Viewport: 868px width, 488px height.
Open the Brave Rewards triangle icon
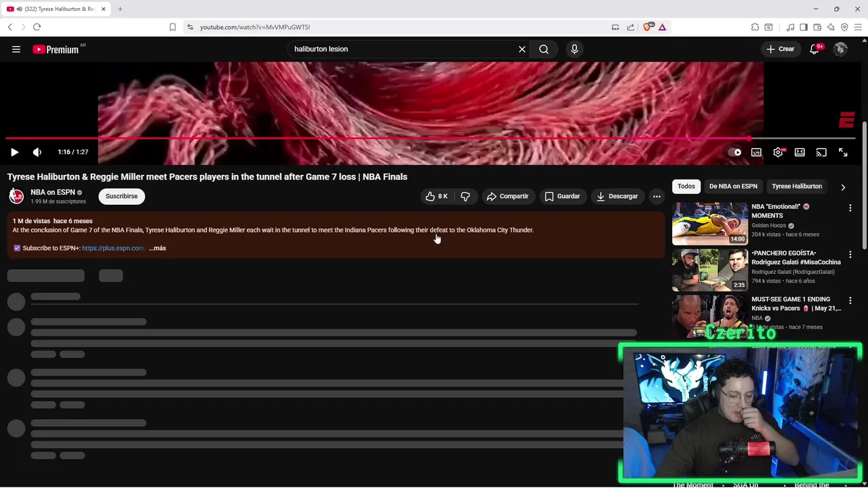pos(662,27)
